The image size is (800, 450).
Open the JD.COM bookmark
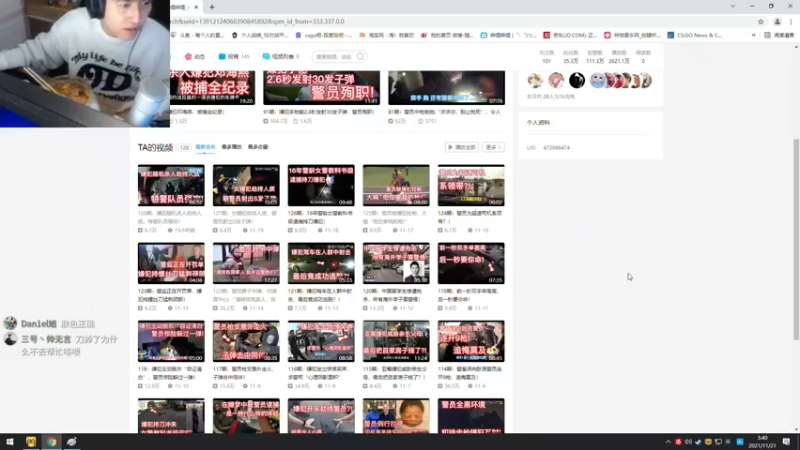[570, 35]
